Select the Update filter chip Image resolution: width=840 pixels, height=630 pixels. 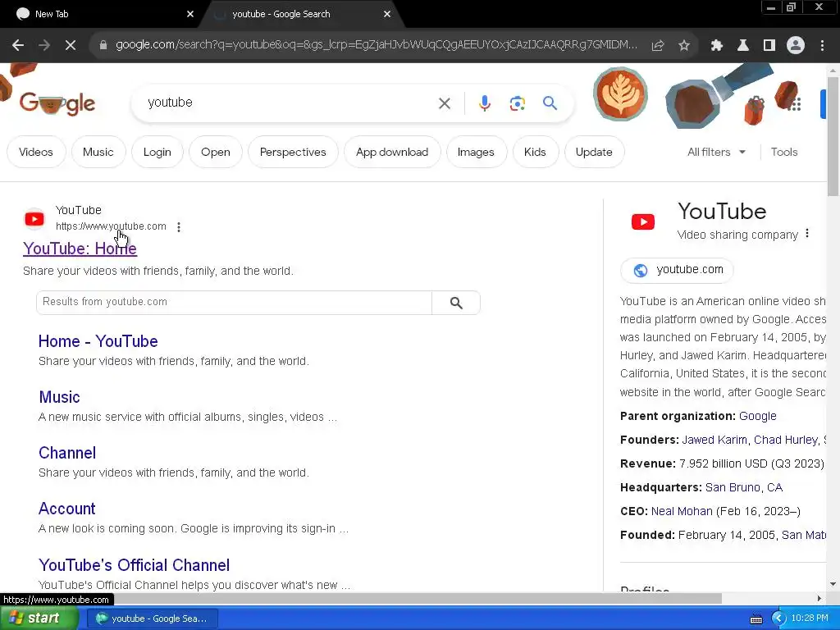pos(594,152)
